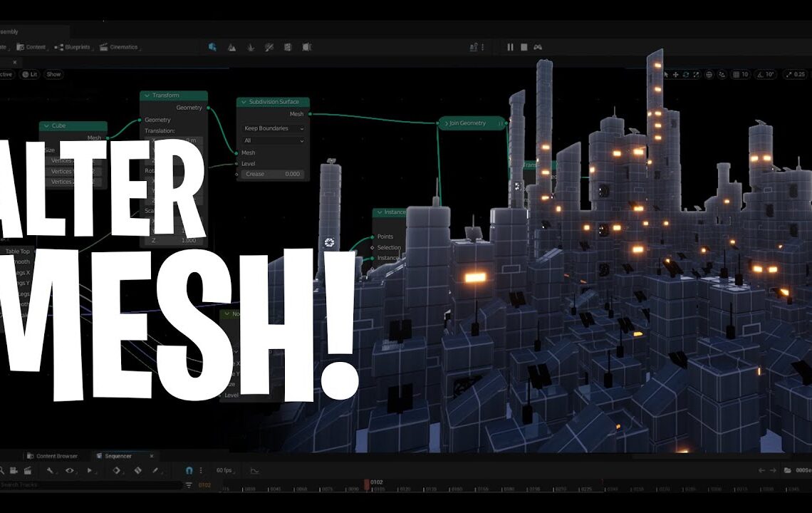Open the Show viewport menu
The width and height of the screenshot is (812, 513).
pyautogui.click(x=52, y=73)
